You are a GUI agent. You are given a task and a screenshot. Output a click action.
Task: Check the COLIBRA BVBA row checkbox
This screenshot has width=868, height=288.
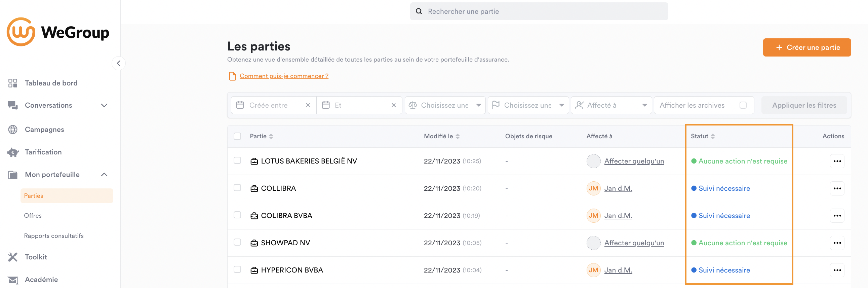238,215
